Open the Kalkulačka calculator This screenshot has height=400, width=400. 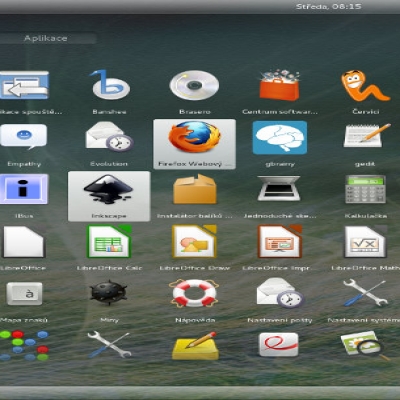click(x=365, y=189)
